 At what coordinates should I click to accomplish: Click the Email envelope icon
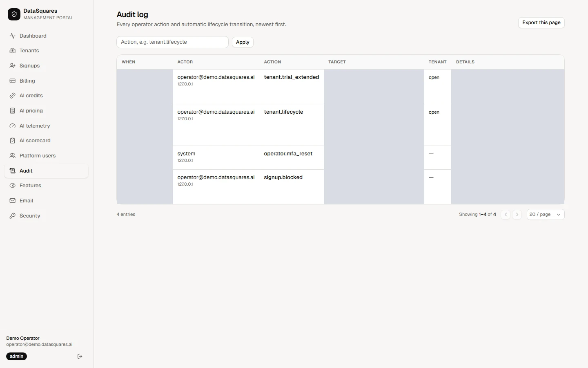[13, 201]
